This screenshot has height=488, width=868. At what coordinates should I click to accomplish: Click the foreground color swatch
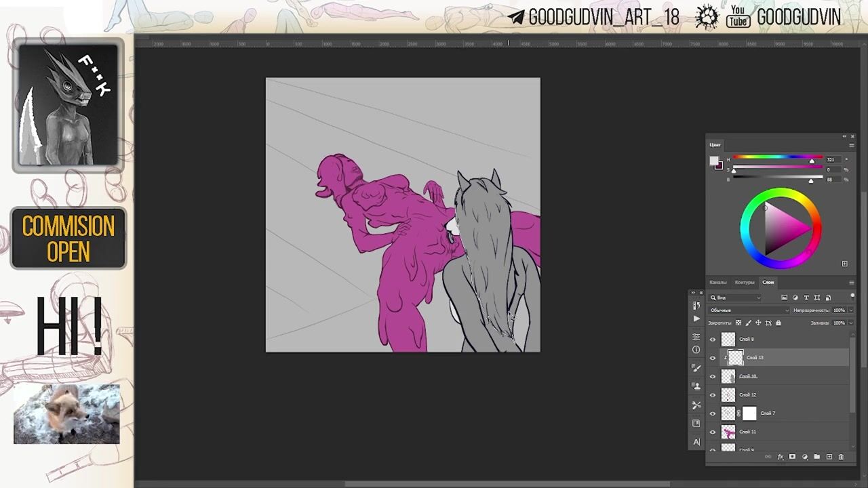click(x=713, y=161)
